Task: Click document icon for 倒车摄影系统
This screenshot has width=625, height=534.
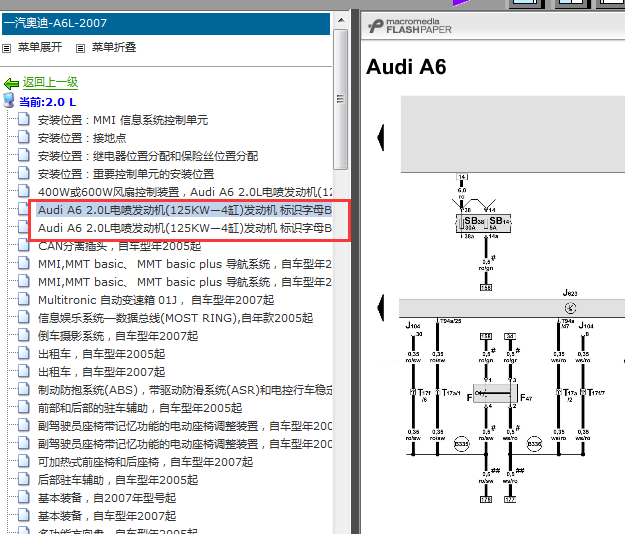Action: coord(24,335)
